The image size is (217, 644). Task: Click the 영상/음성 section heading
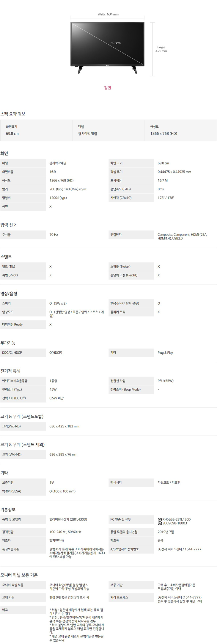click(x=9, y=294)
